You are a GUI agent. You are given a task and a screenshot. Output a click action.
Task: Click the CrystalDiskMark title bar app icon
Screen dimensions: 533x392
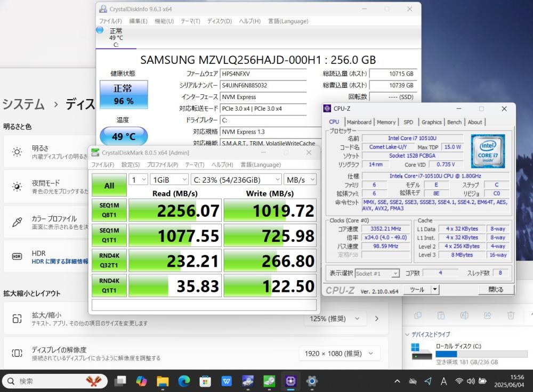tap(95, 152)
